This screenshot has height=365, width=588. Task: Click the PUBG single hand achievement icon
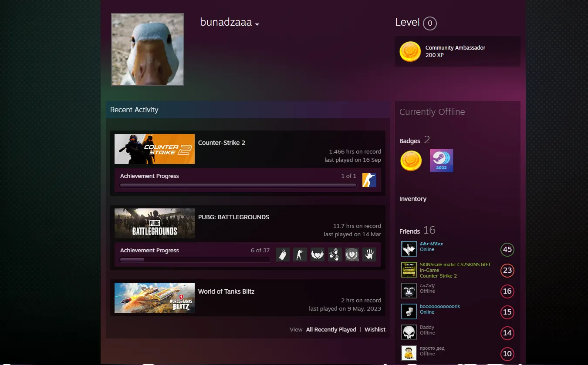369,254
